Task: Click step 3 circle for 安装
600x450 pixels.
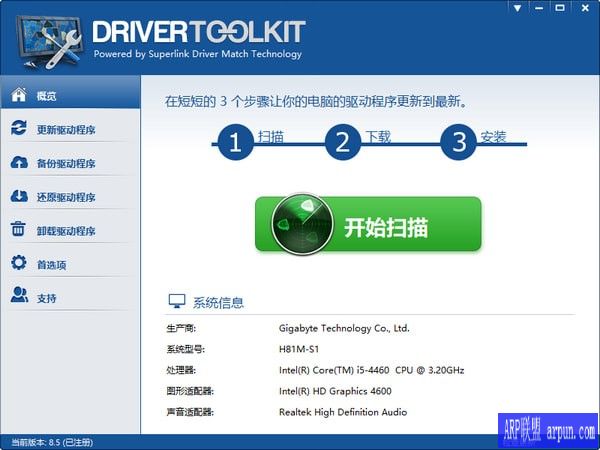Action: [x=459, y=142]
